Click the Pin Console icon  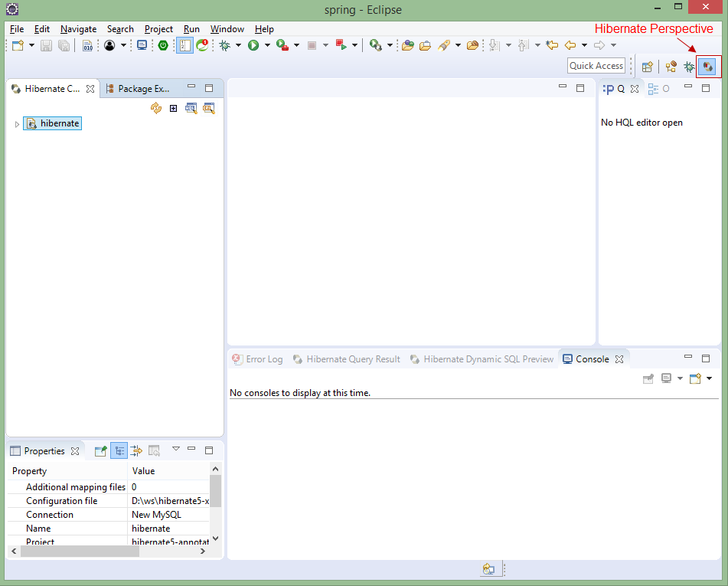pos(648,378)
